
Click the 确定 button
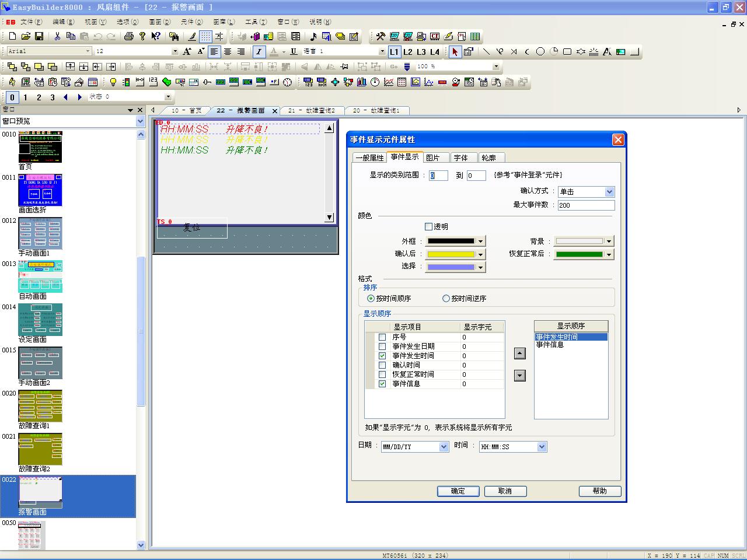[458, 491]
